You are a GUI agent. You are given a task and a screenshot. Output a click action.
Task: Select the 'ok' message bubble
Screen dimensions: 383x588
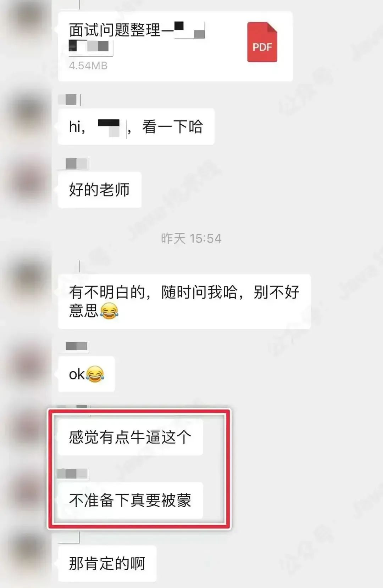86,374
